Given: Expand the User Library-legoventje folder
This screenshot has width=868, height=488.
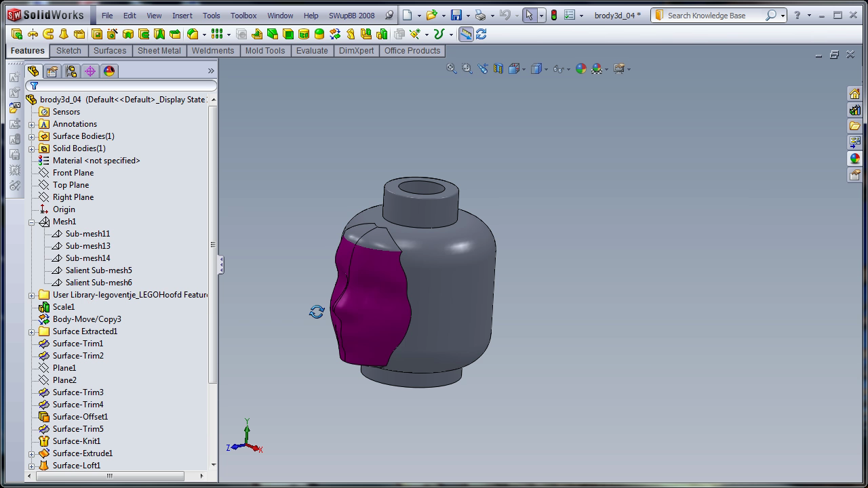Looking at the screenshot, I should pos(32,295).
